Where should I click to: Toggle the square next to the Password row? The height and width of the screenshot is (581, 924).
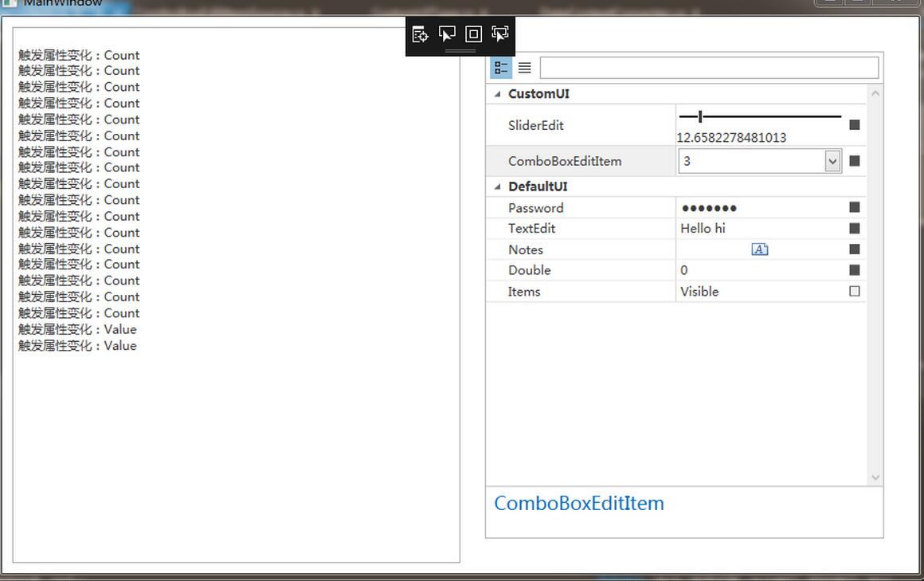tap(854, 207)
